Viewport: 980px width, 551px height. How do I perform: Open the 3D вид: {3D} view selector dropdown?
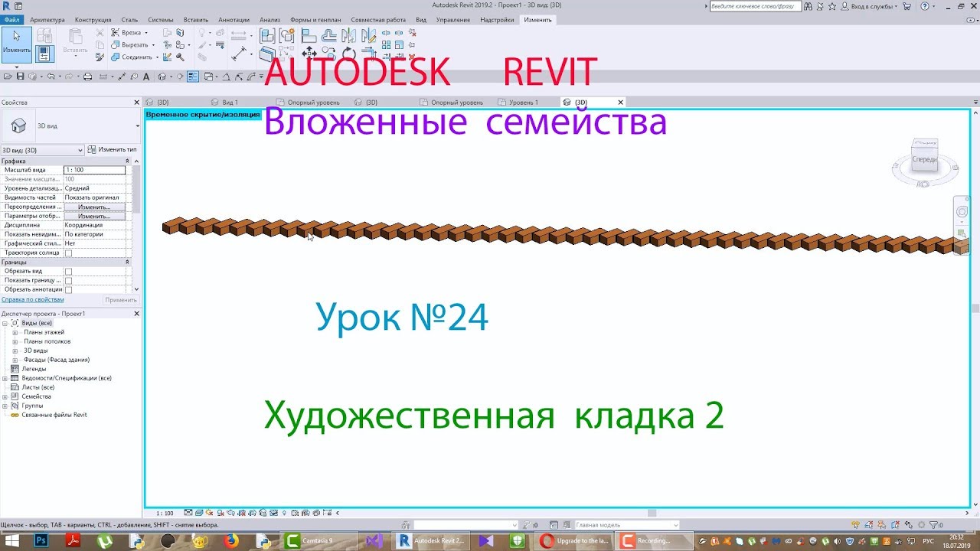(x=42, y=150)
